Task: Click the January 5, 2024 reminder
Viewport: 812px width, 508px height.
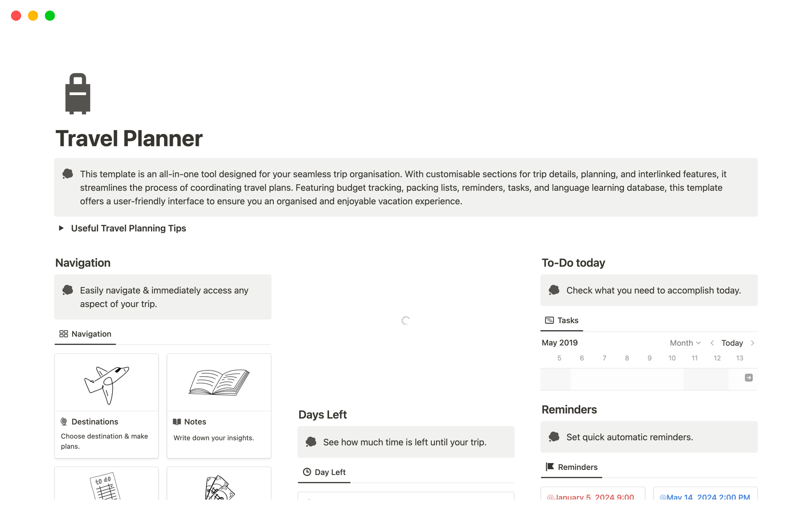Action: pyautogui.click(x=592, y=496)
